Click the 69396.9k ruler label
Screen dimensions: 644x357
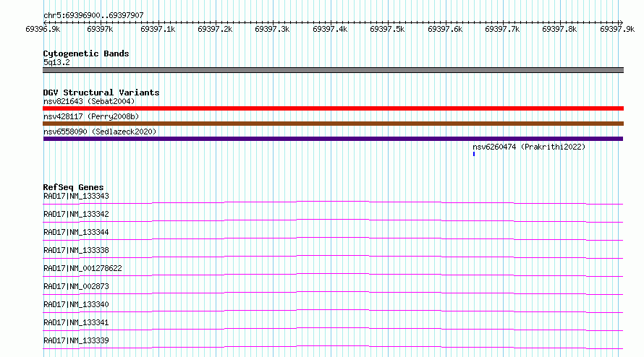(x=43, y=29)
